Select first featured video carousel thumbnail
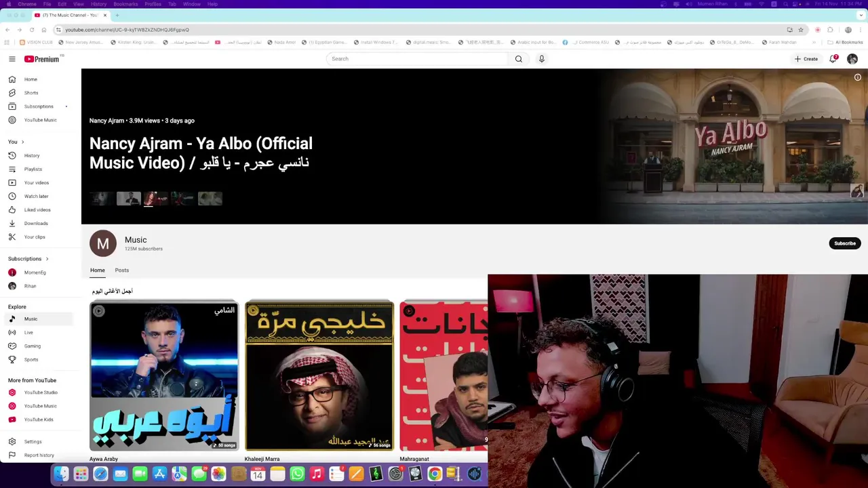This screenshot has width=868, height=488. coord(102,199)
